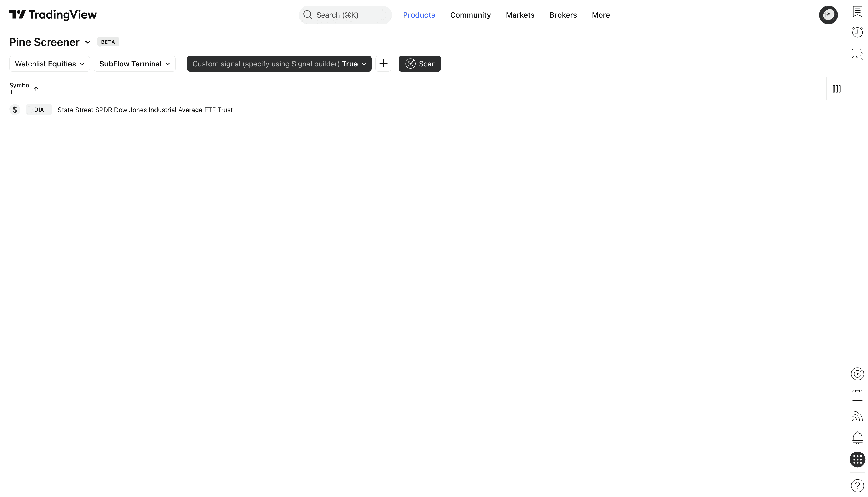This screenshot has width=868, height=497.
Task: Open the SubFlow Terminal indicator dropdown
Action: coord(135,64)
